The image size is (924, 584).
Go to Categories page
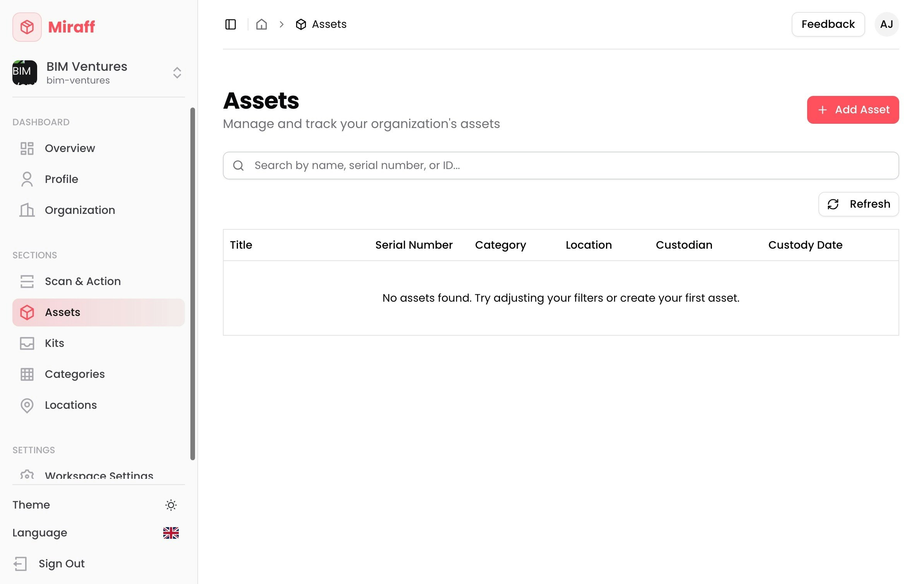coord(75,374)
